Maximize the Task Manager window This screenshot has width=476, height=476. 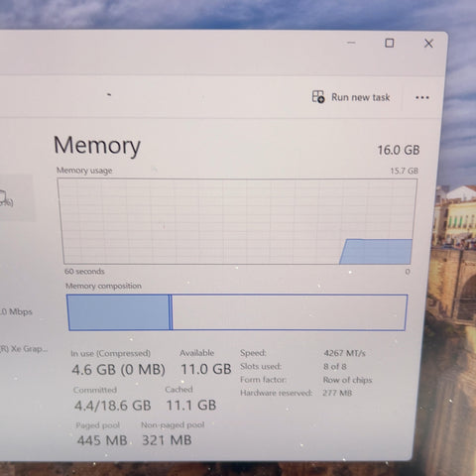pyautogui.click(x=390, y=43)
